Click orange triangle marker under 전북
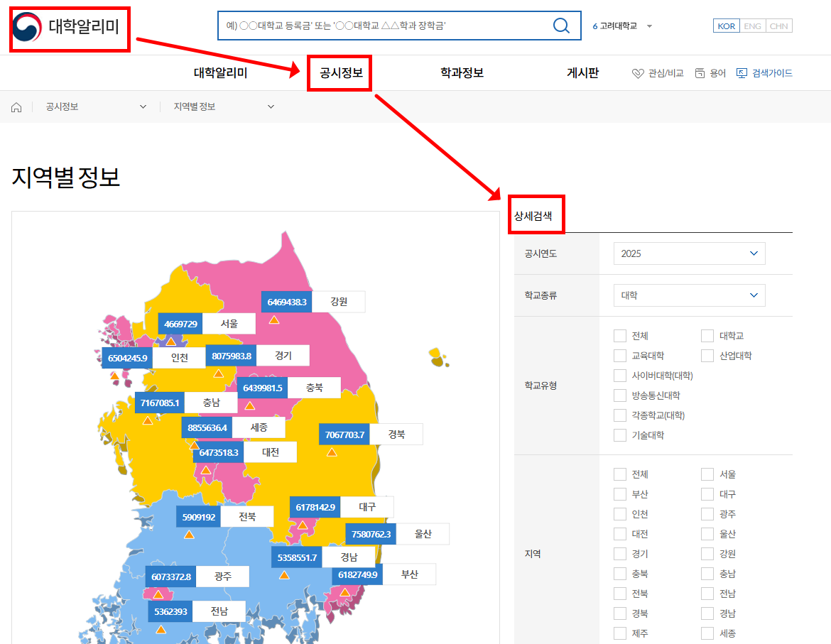Viewport: 831px width, 644px height. [x=189, y=535]
